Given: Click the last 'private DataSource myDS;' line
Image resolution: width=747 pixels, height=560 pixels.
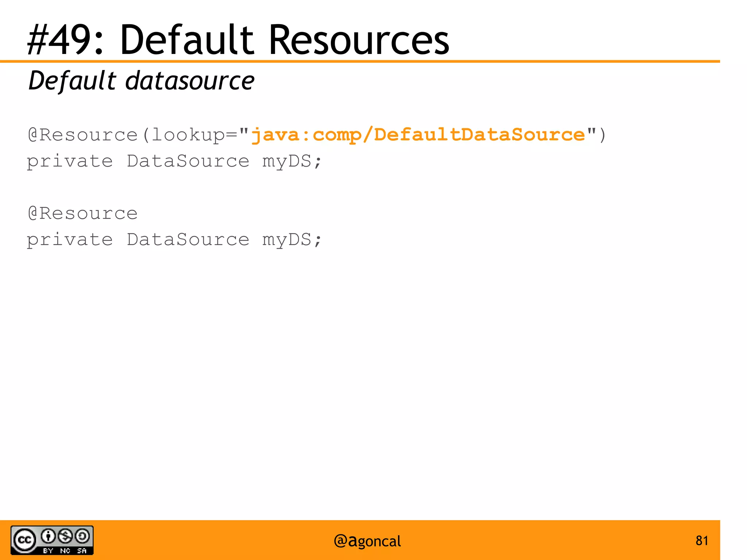Looking at the screenshot, I should 174,240.
